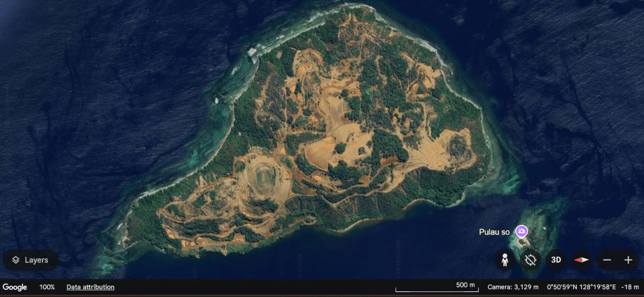Click the Camera 3,129 m altitude readout

click(513, 287)
